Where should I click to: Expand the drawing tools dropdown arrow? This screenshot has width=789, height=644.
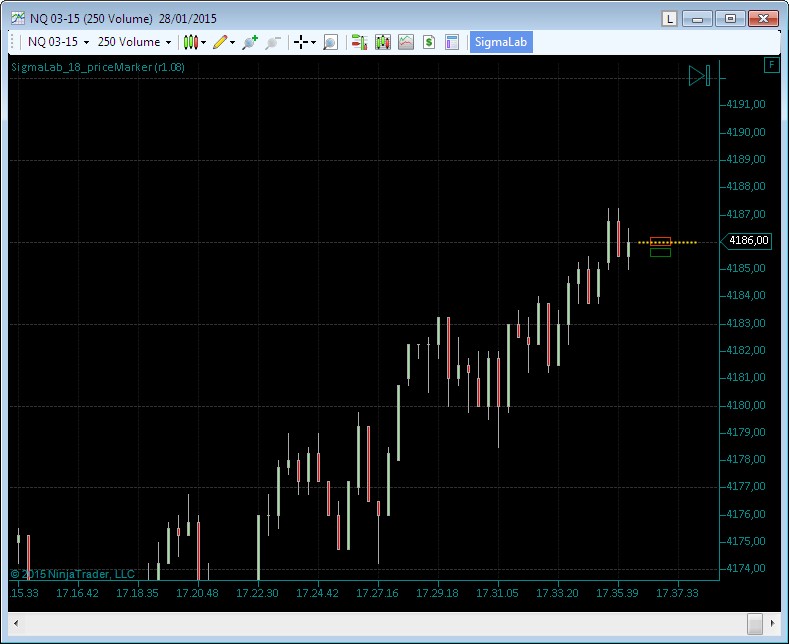(232, 42)
